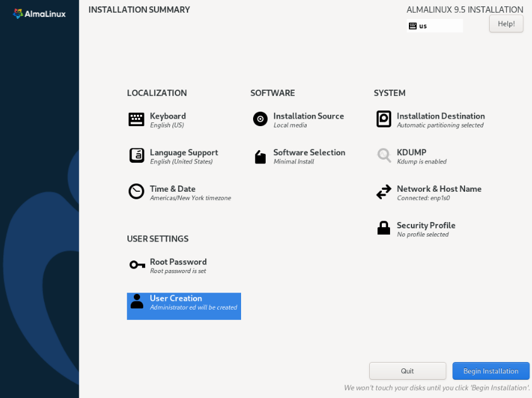This screenshot has height=398, width=532.
Task: Open Installation Source settings
Action: 309,116
